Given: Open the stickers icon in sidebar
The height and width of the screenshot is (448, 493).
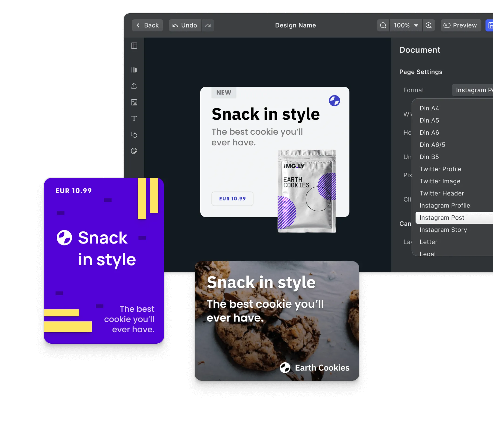Looking at the screenshot, I should click(134, 151).
